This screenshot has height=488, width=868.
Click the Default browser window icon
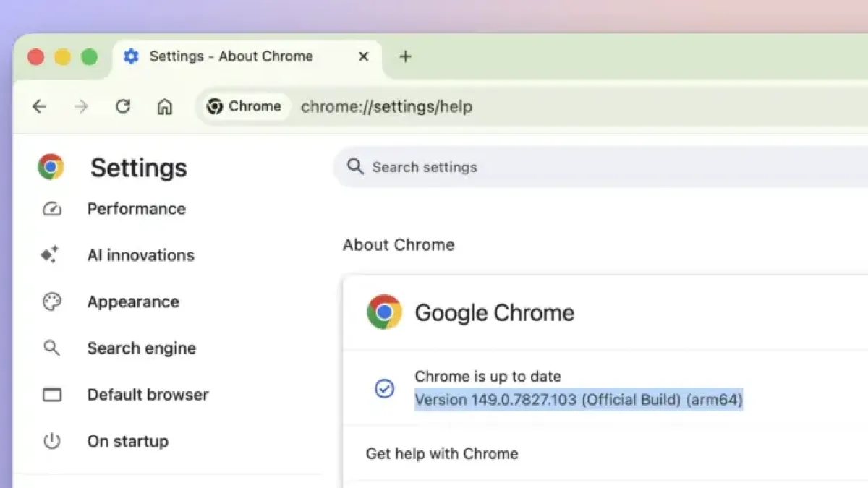coord(52,395)
